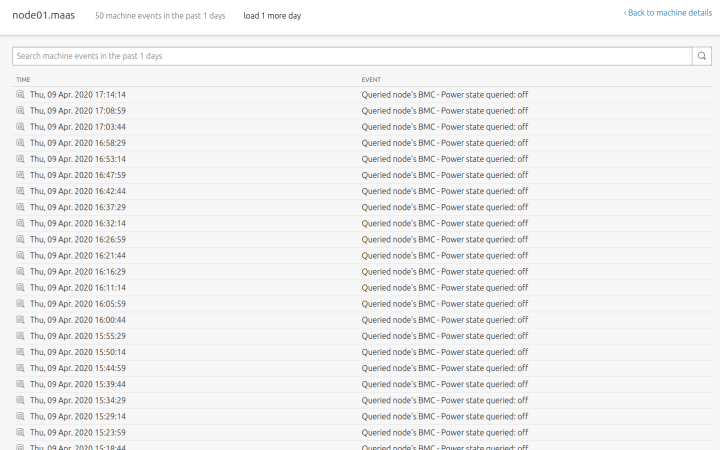This screenshot has height=450, width=720.
Task: Click event icon for 16:16:29 row
Action: [x=20, y=271]
